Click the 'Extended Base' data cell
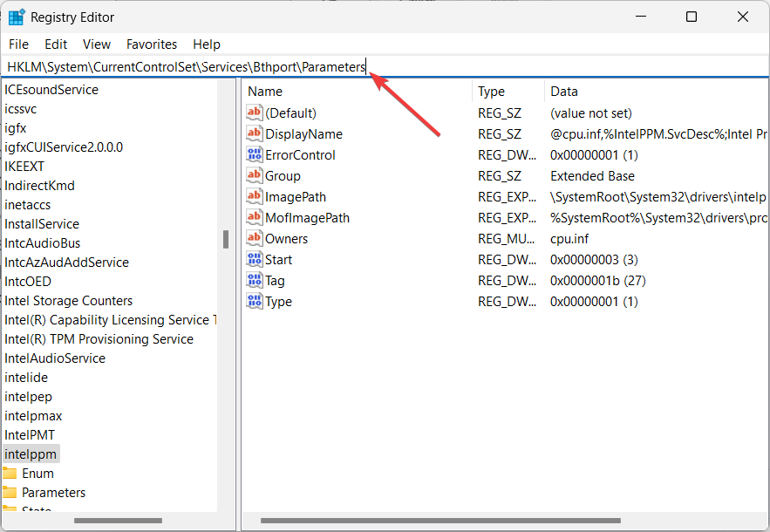Screen dimensions: 770x532 click(592, 175)
